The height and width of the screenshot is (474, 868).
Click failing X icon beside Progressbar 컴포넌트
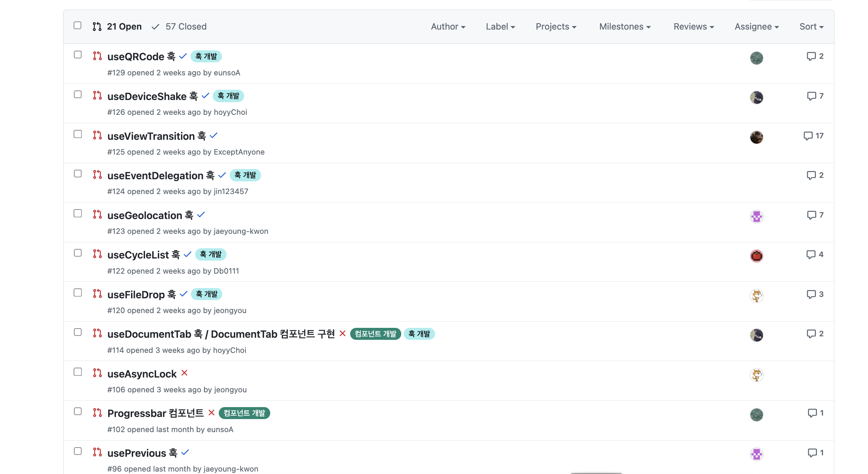(x=211, y=413)
